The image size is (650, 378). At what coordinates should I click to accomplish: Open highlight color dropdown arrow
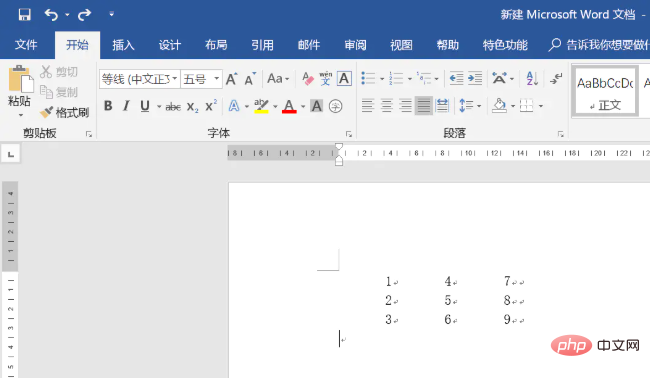pos(275,107)
